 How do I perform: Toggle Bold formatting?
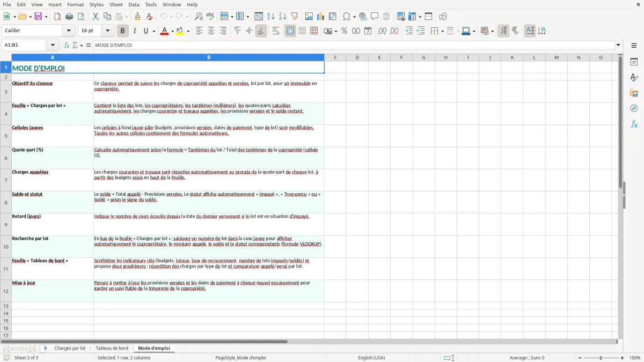pyautogui.click(x=122, y=31)
